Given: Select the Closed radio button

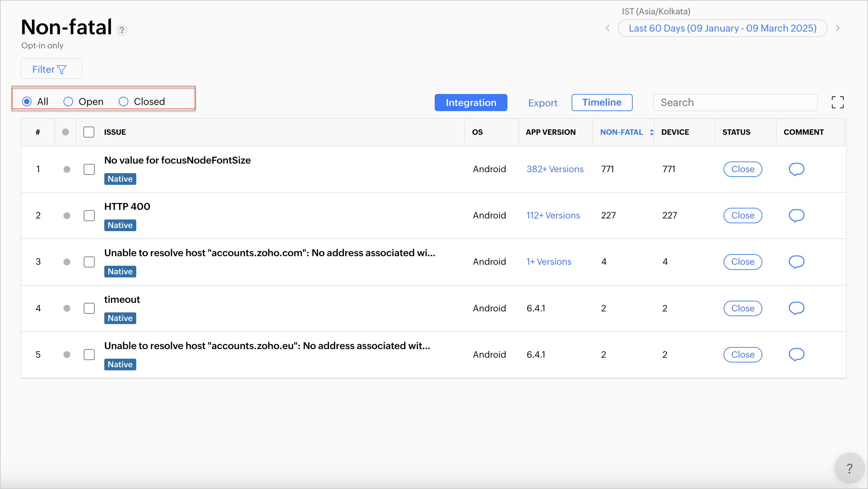Looking at the screenshot, I should coord(124,102).
